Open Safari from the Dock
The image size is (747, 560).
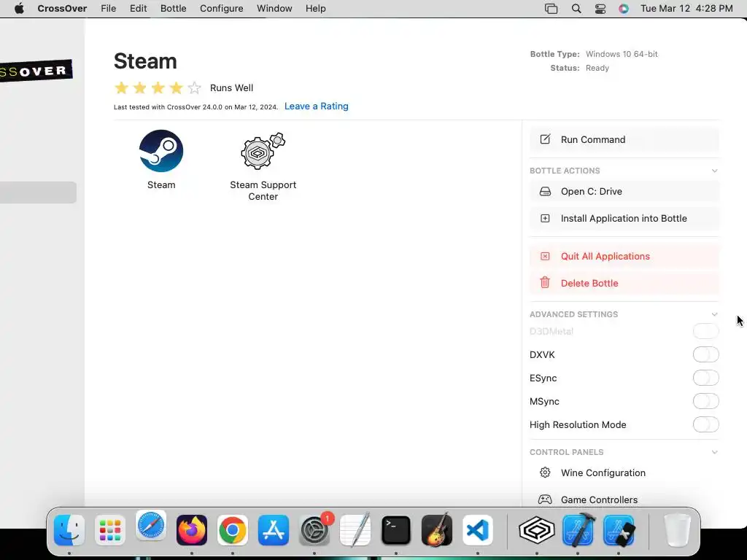coord(151,526)
